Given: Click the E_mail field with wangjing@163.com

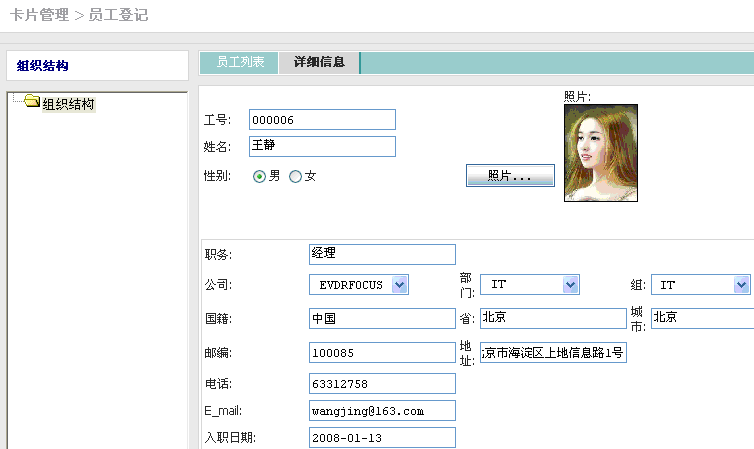Looking at the screenshot, I should (x=382, y=411).
